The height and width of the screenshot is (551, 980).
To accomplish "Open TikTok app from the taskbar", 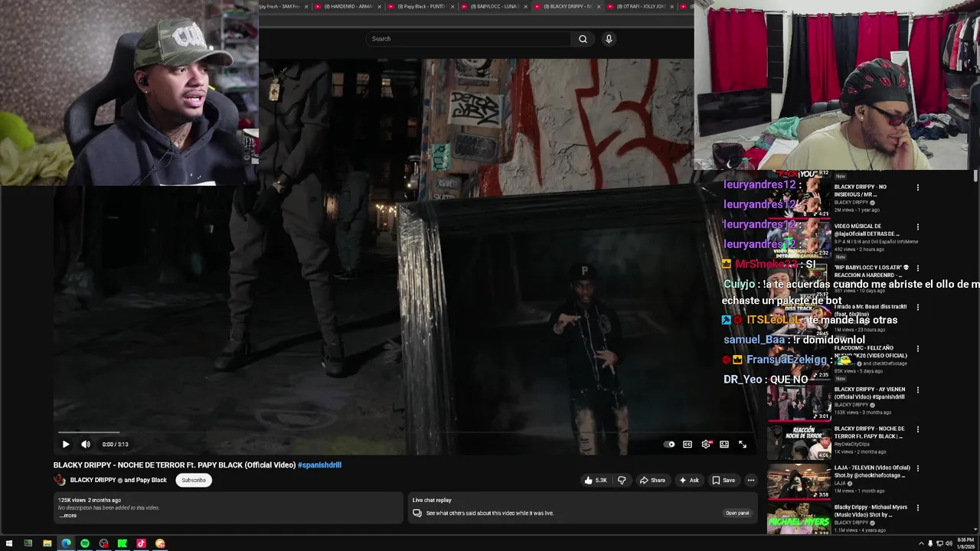I will 141,543.
